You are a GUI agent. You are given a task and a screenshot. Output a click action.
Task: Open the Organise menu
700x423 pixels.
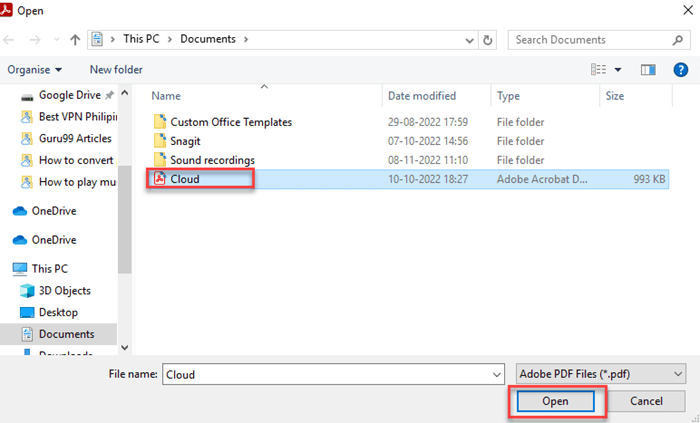tap(34, 70)
